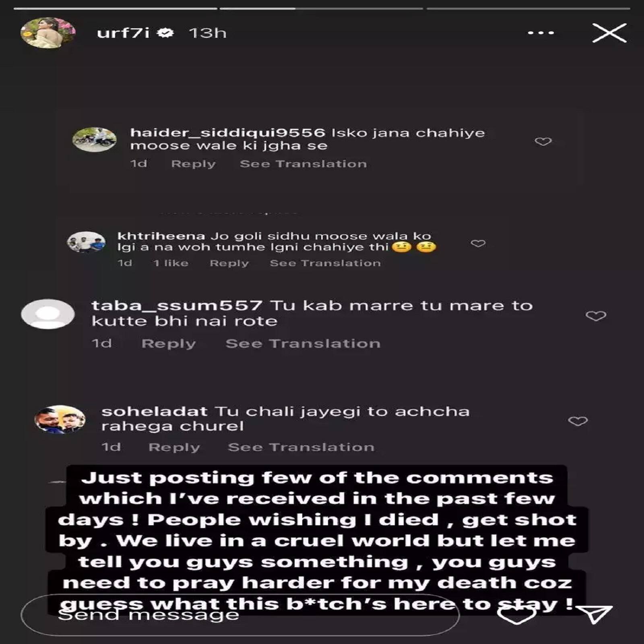Open the three-dots story options menu
Viewport: 644px width, 644px height.
[x=541, y=33]
